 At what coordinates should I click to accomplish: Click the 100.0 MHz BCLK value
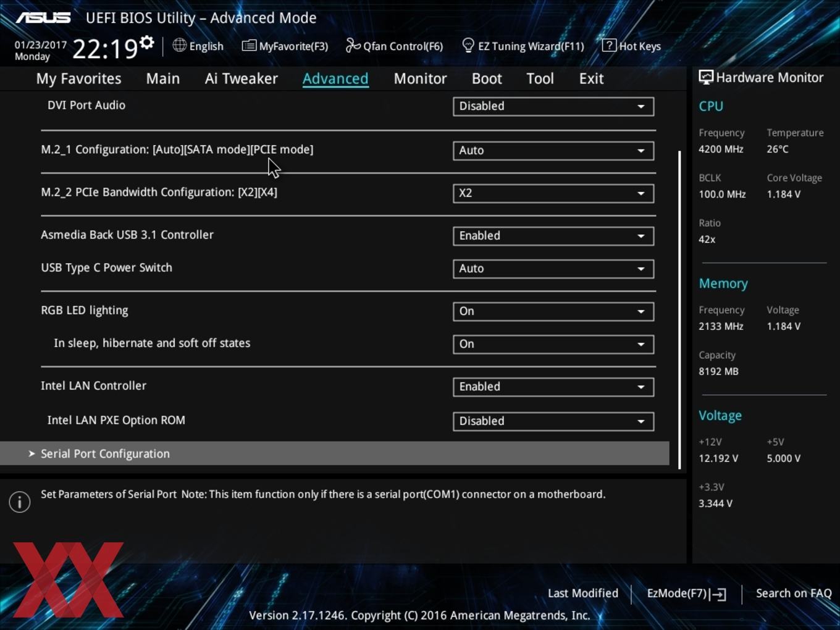[722, 194]
